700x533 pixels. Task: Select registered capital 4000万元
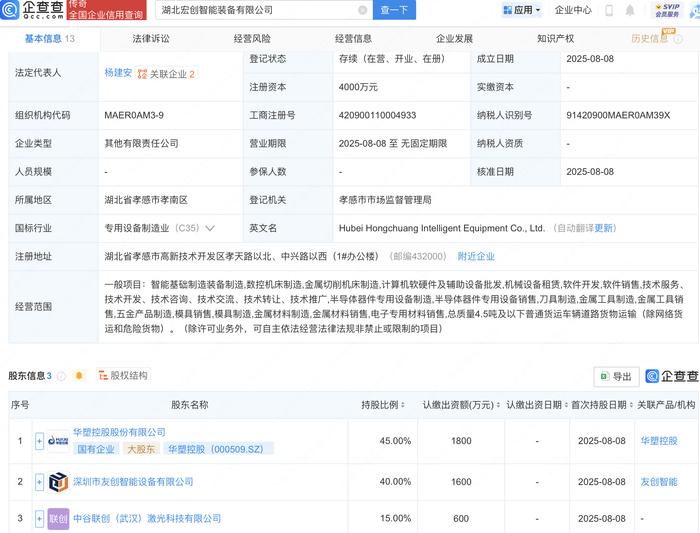point(358,87)
